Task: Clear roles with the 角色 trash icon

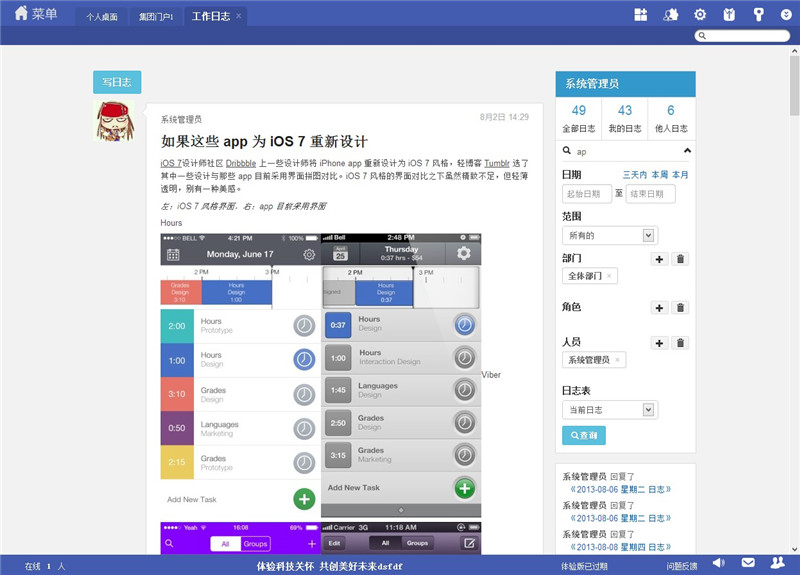Action: point(680,308)
